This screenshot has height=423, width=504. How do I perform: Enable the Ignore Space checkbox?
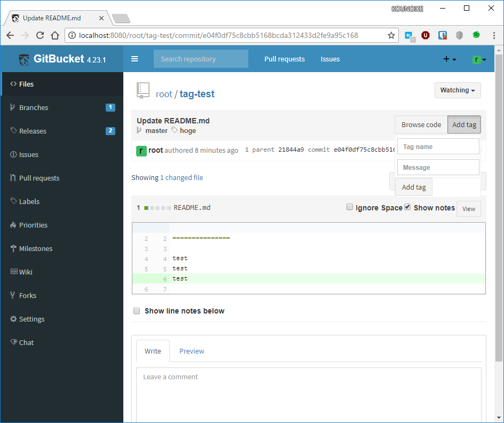(x=349, y=207)
